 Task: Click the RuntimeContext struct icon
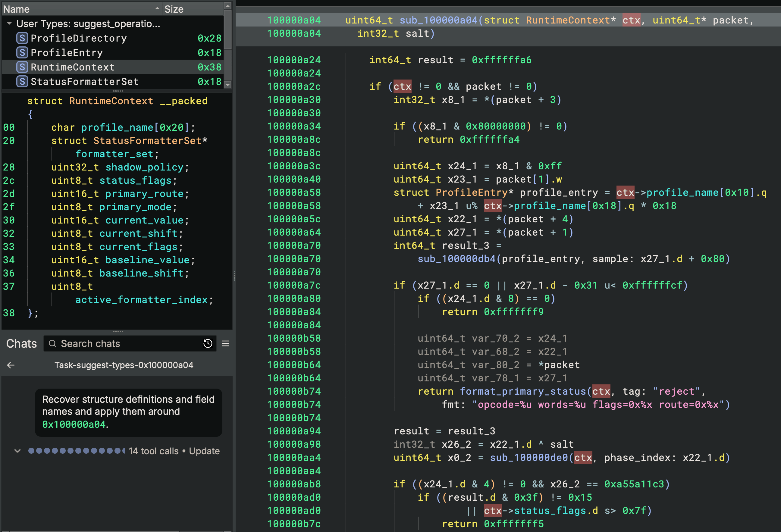click(x=22, y=67)
